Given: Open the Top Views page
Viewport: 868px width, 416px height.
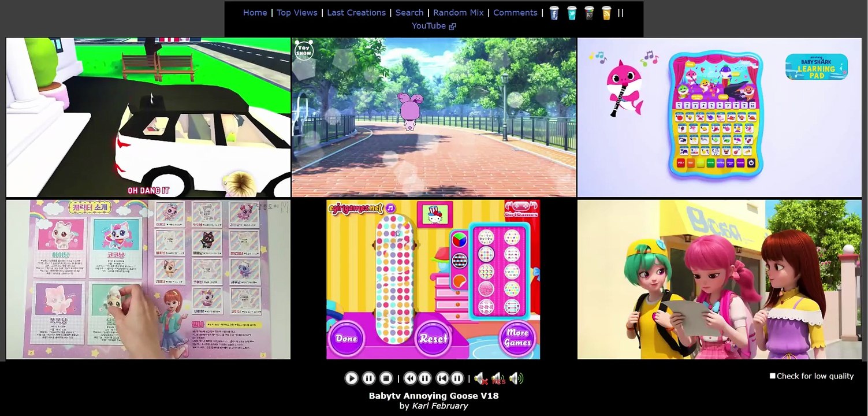Looking at the screenshot, I should pos(297,13).
